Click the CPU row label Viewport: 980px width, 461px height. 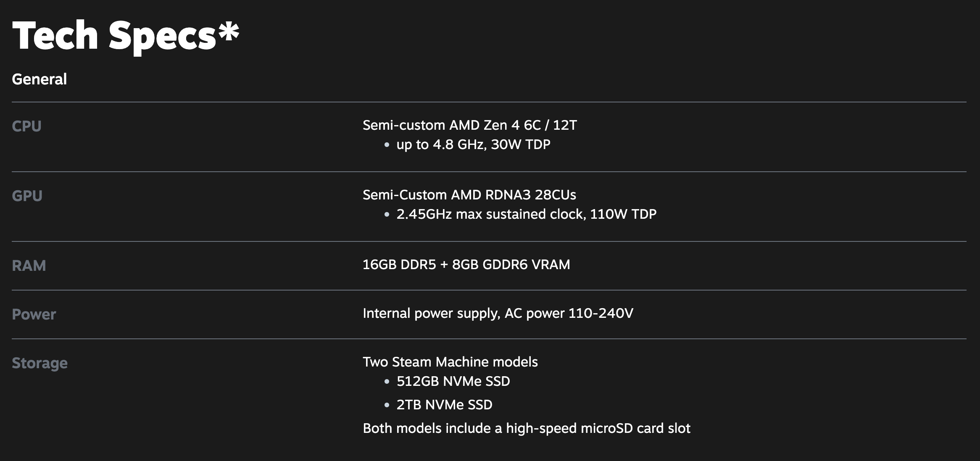pos(26,126)
